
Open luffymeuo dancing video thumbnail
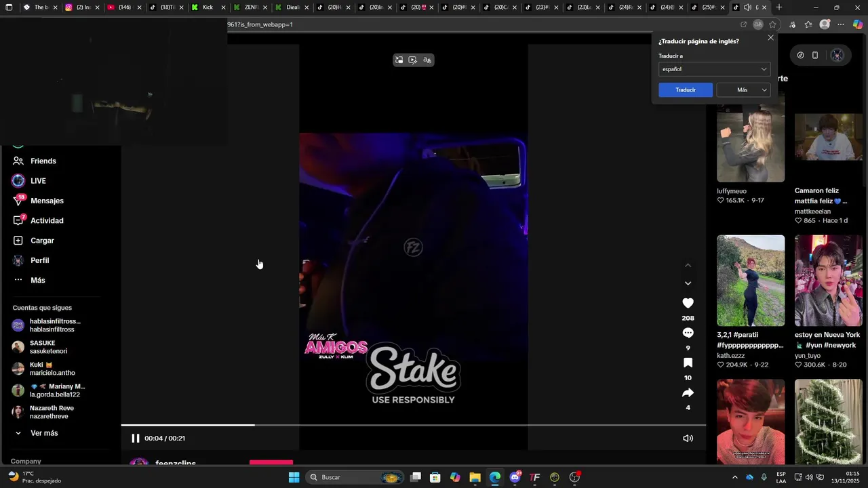coord(751,138)
